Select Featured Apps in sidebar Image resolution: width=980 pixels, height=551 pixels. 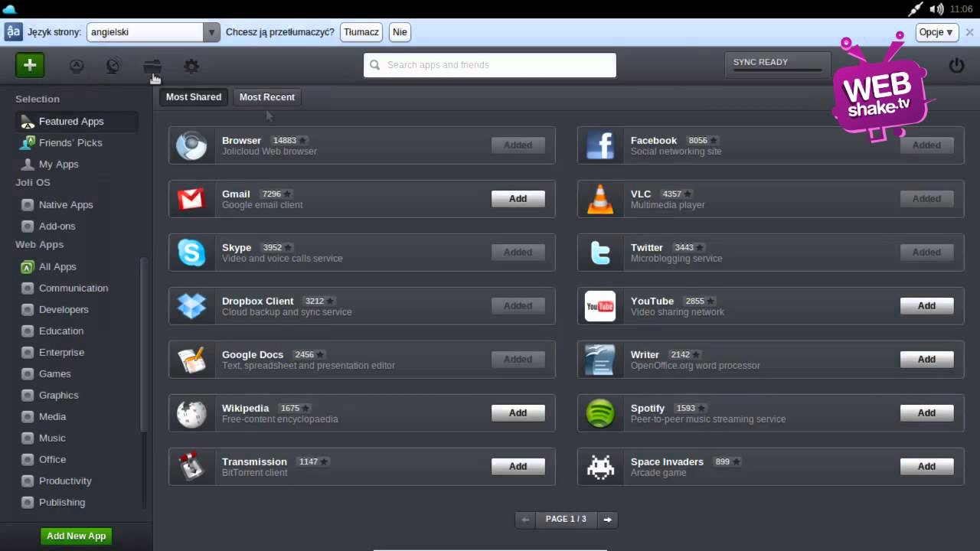(77, 121)
